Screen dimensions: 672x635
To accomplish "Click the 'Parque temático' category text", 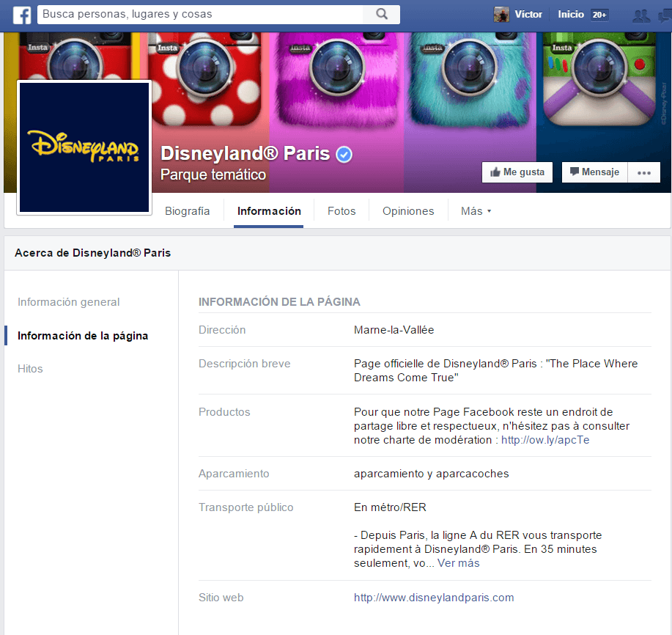I will pyautogui.click(x=213, y=175).
